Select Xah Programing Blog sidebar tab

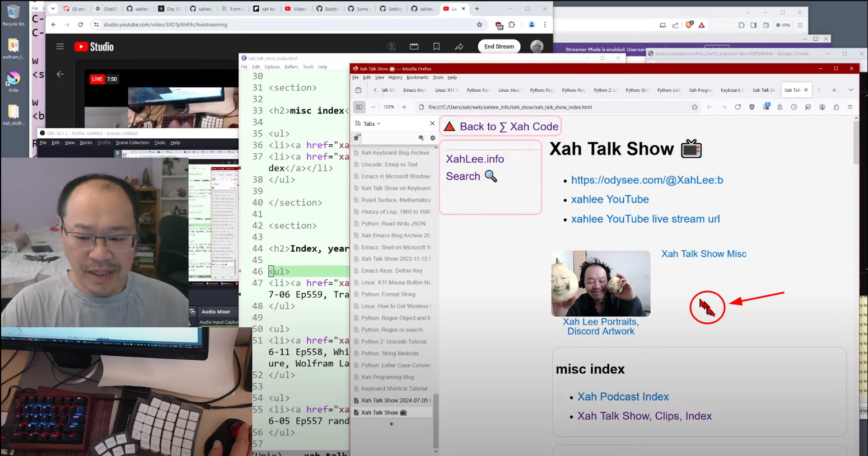(x=392, y=377)
